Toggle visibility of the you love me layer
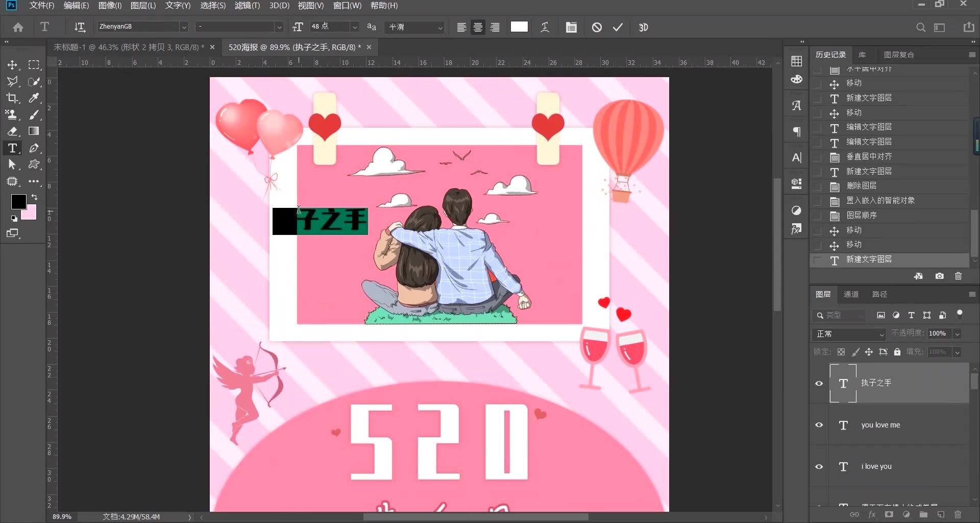This screenshot has height=523, width=980. click(x=819, y=425)
